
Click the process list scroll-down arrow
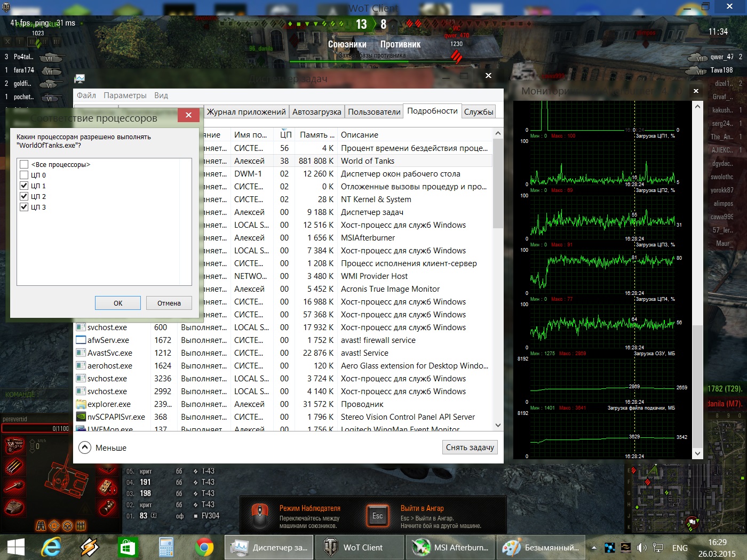point(498,425)
